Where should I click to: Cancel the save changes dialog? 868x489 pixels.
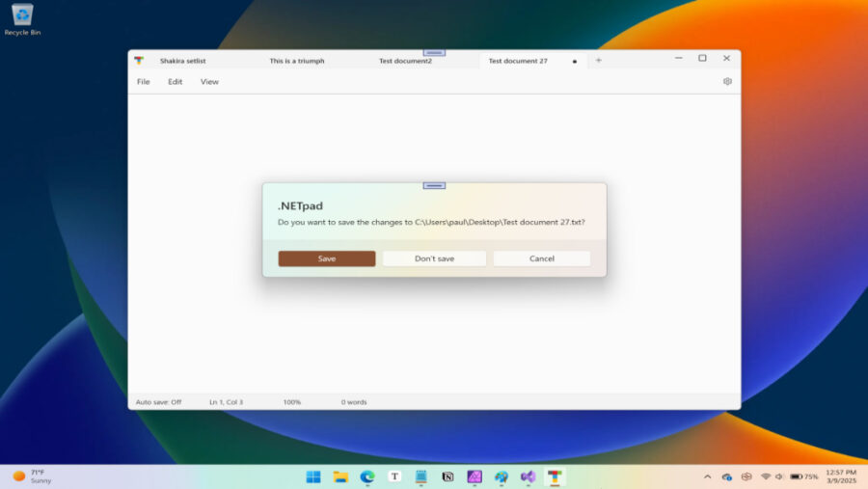point(541,258)
